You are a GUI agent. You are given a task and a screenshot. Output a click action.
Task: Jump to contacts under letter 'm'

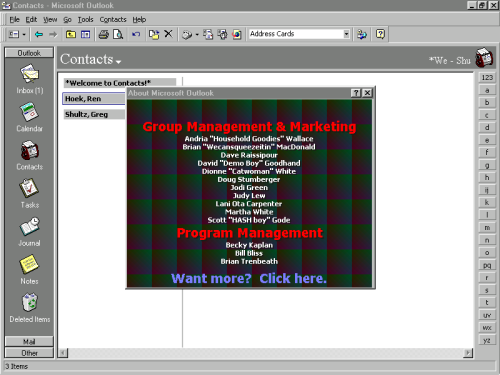click(x=487, y=228)
